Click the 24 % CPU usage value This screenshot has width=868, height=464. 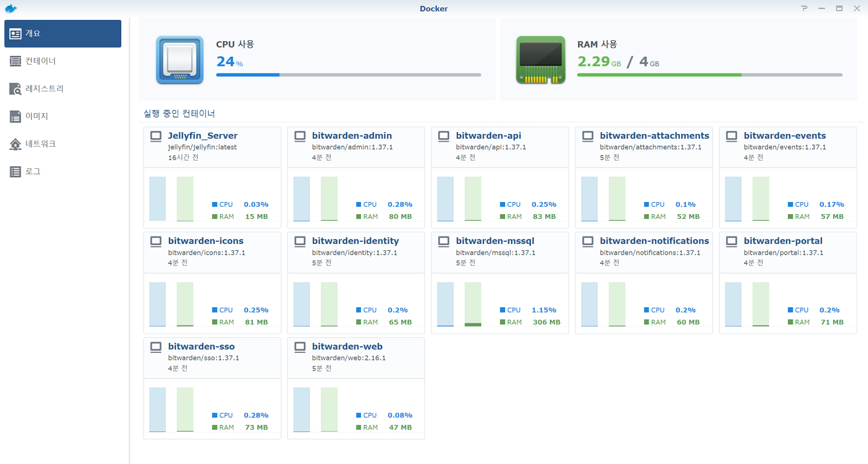[x=230, y=61]
